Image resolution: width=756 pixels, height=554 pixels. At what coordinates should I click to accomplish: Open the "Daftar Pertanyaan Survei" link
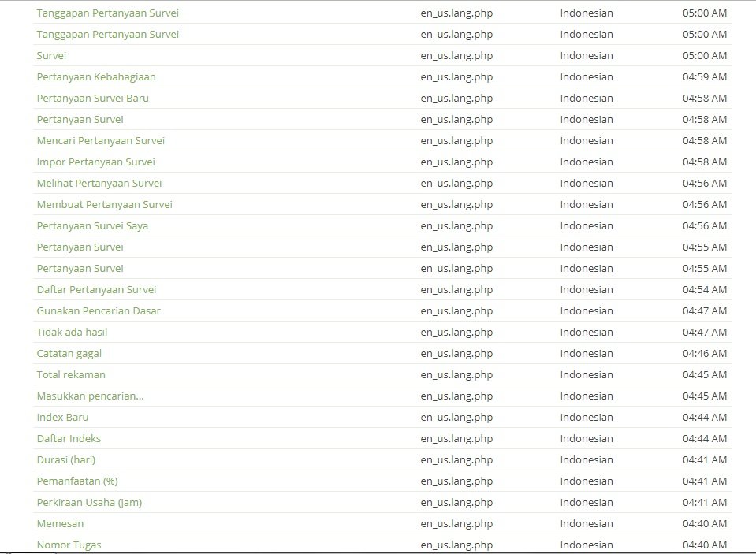click(x=96, y=290)
